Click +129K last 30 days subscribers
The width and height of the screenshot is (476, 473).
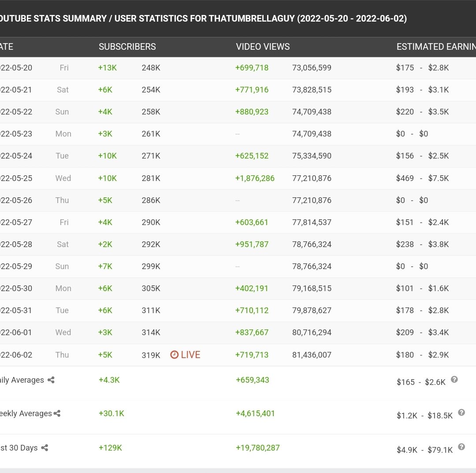pyautogui.click(x=110, y=447)
